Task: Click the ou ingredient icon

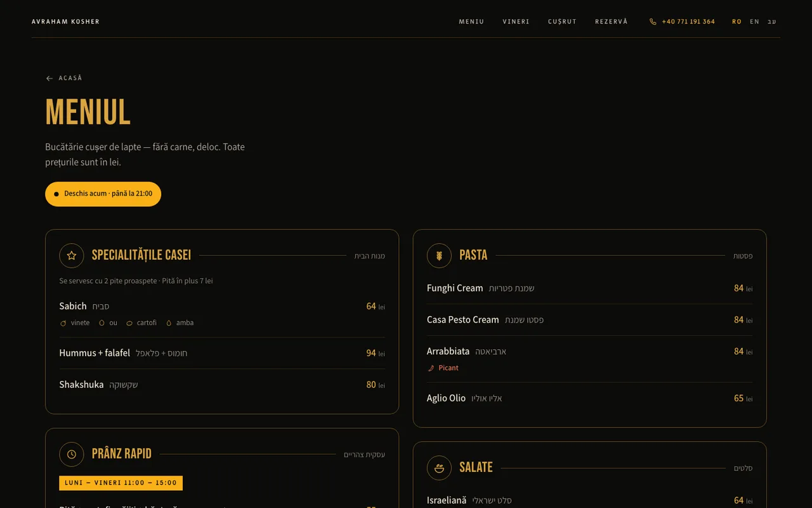Action: pos(101,323)
